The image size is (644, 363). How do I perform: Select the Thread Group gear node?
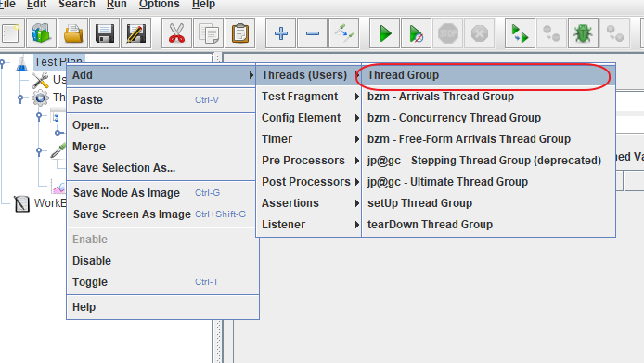pos(40,97)
